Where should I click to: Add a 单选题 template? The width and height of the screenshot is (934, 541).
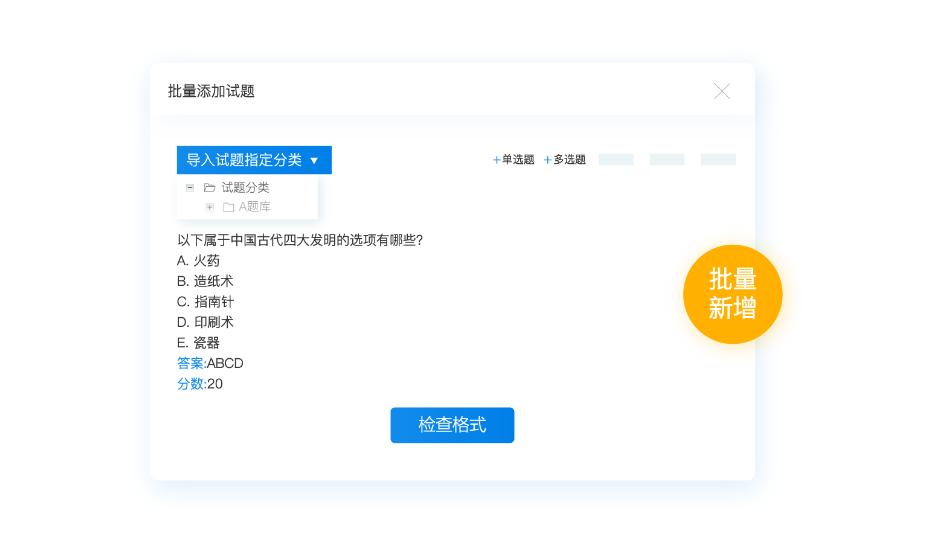click(514, 160)
